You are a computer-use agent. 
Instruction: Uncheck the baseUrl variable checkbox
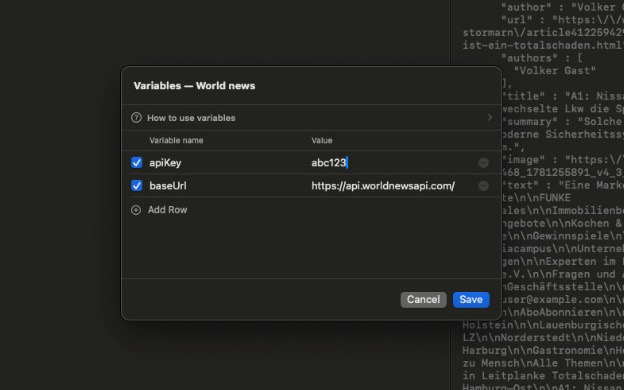pyautogui.click(x=136, y=185)
